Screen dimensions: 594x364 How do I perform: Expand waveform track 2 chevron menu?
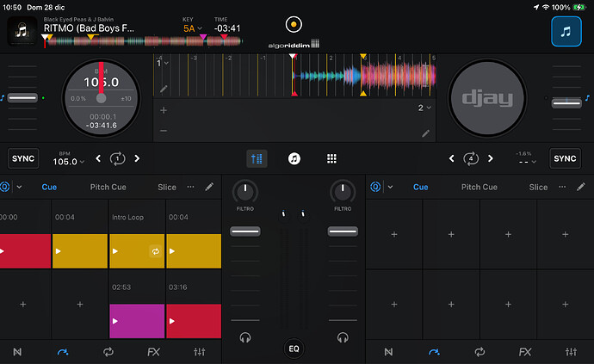tap(424, 108)
